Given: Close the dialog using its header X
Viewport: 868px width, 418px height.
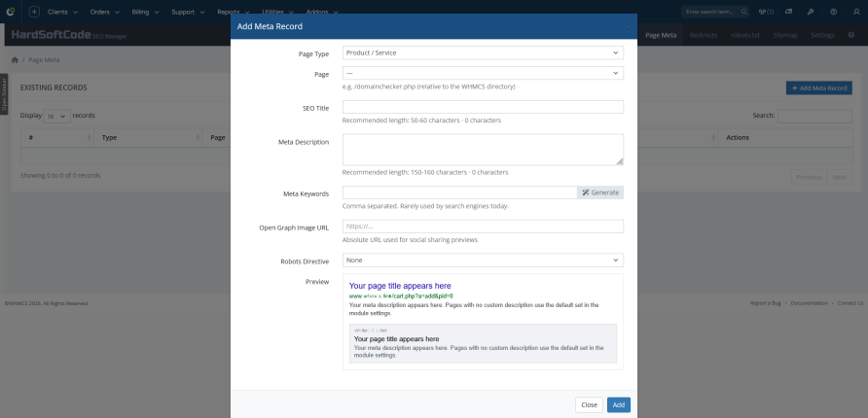Looking at the screenshot, I should point(628,25).
